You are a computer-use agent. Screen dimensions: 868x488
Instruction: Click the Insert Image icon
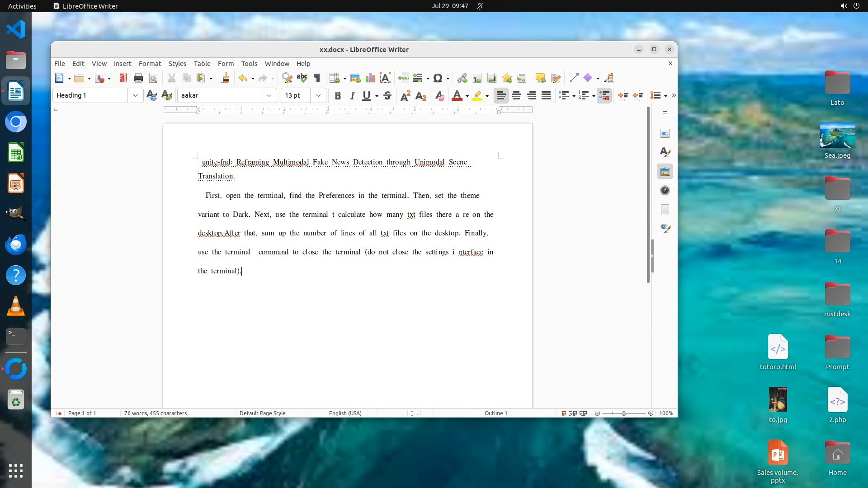point(355,78)
